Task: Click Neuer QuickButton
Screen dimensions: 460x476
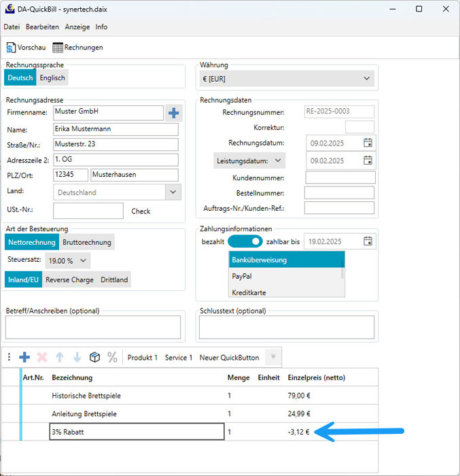Action: point(230,358)
